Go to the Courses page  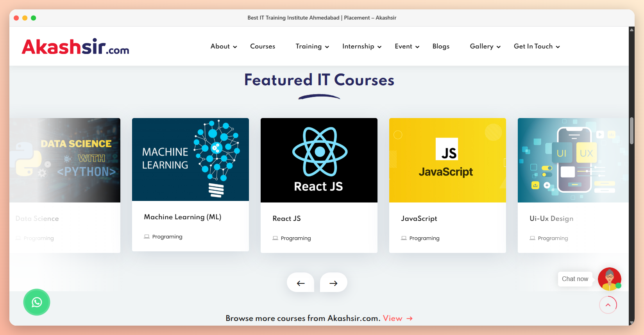(263, 46)
